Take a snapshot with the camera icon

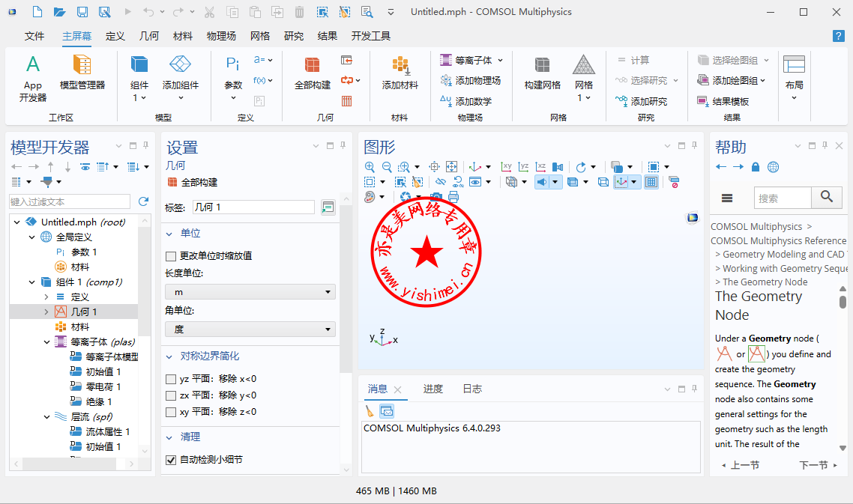coord(435,197)
